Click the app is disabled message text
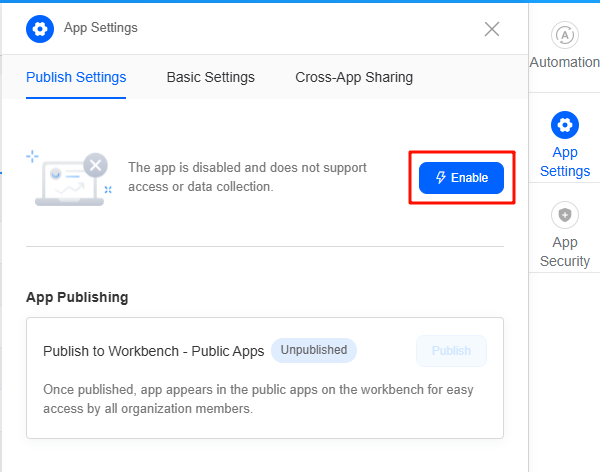This screenshot has height=472, width=600. 247,177
